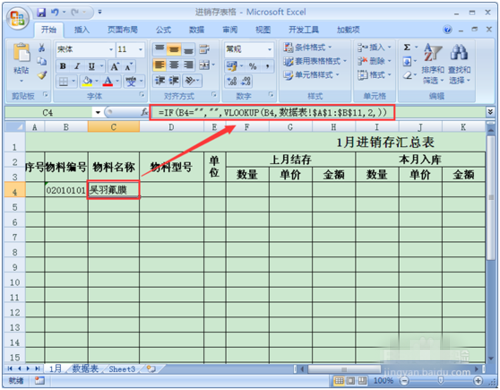Align text left

coord(159,65)
